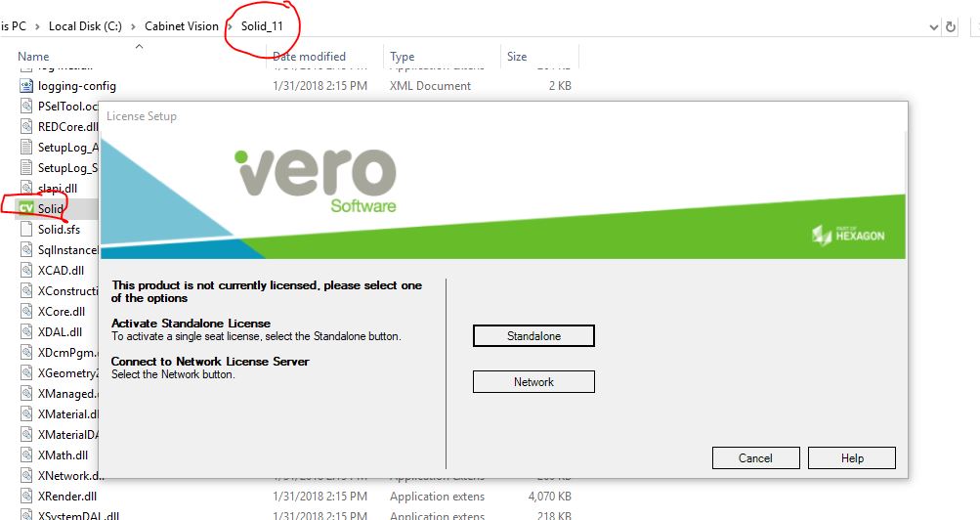Click the Standalone license button
This screenshot has height=520, width=980.
coord(533,335)
